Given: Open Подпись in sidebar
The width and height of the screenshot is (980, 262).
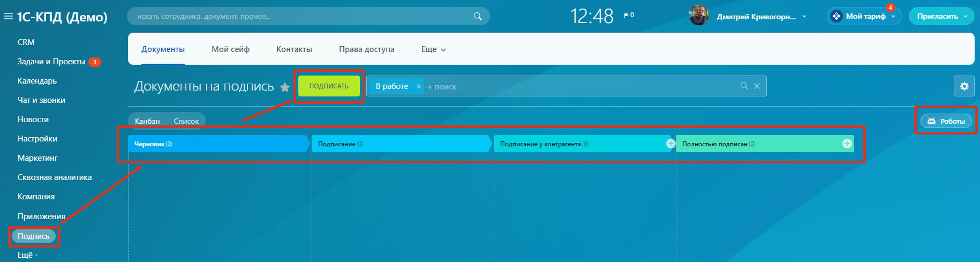Looking at the screenshot, I should click(34, 236).
